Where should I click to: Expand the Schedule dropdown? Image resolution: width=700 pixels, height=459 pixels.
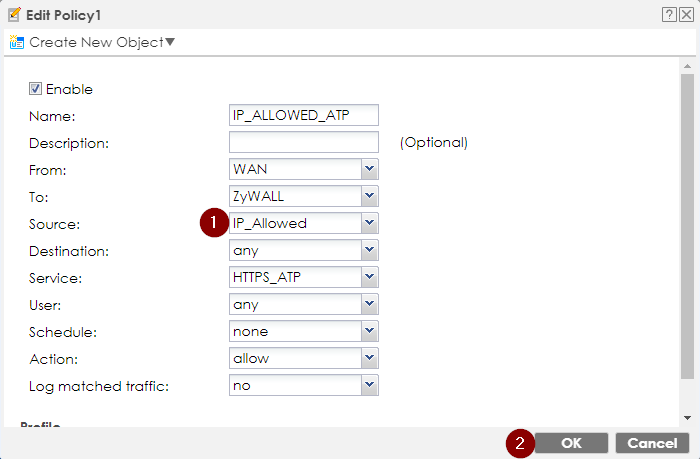tap(369, 331)
